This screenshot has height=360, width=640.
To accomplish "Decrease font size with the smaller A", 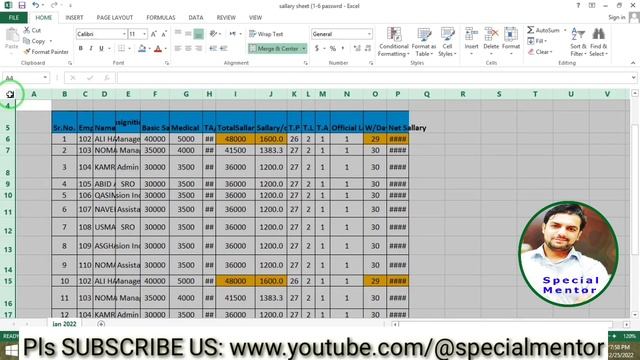I will tap(164, 34).
